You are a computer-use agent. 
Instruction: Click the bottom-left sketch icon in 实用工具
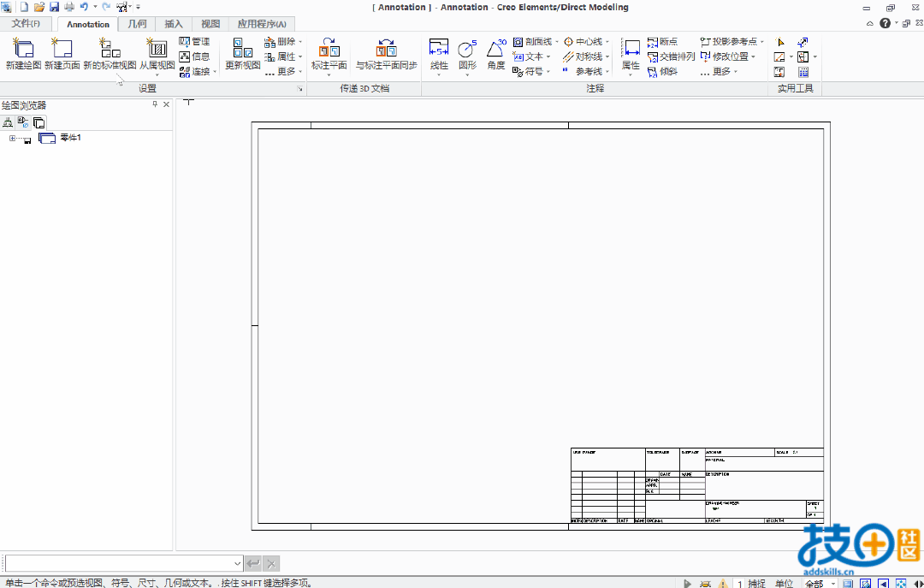click(779, 72)
